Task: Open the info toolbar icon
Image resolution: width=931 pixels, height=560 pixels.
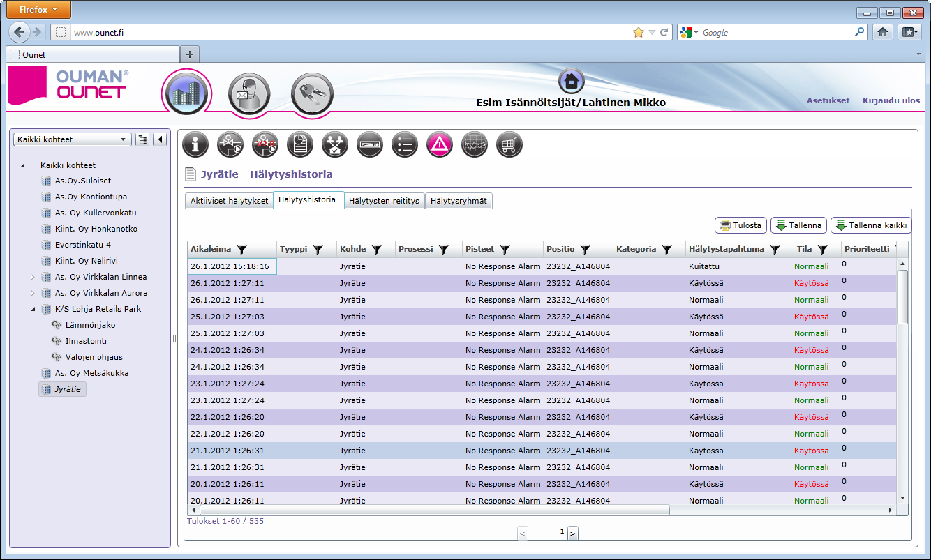Action: 195,144
